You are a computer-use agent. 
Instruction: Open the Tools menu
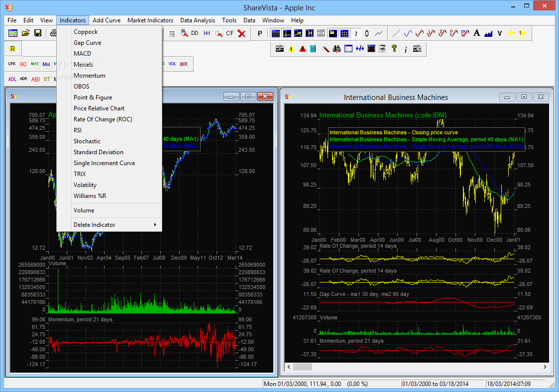[229, 20]
